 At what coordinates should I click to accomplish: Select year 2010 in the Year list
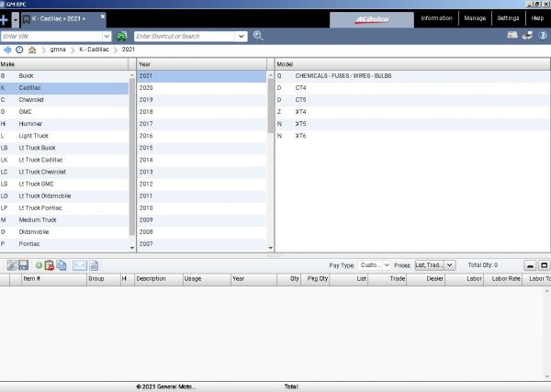point(202,208)
